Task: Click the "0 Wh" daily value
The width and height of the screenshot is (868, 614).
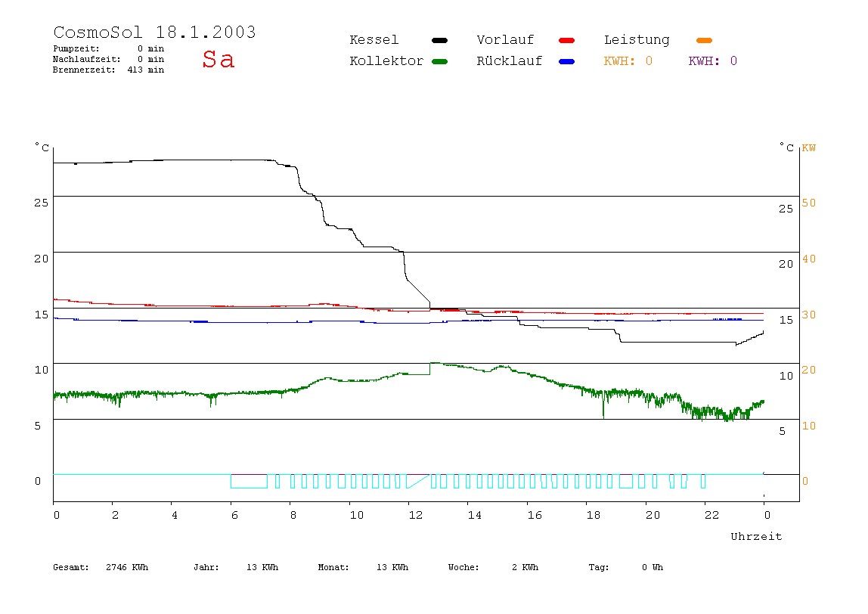Action: (652, 567)
